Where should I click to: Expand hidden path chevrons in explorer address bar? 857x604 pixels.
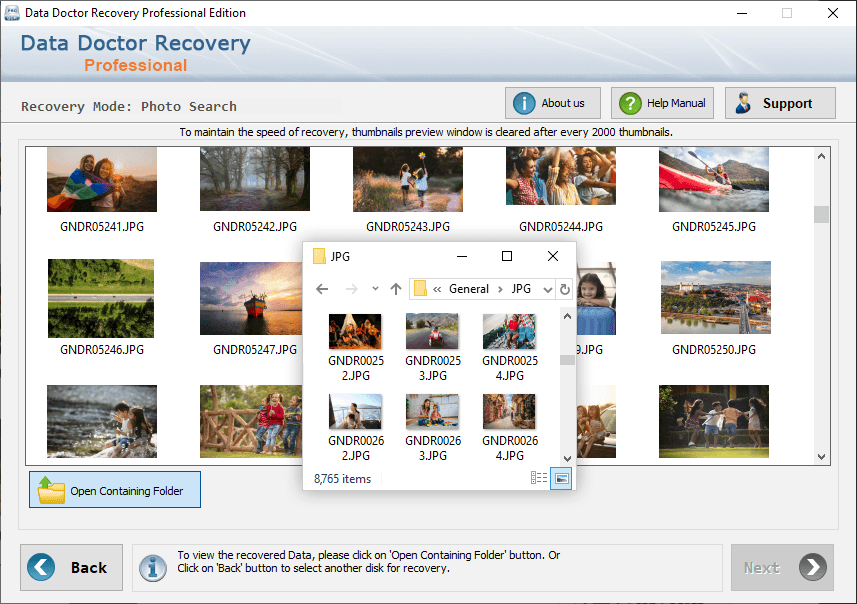click(437, 289)
